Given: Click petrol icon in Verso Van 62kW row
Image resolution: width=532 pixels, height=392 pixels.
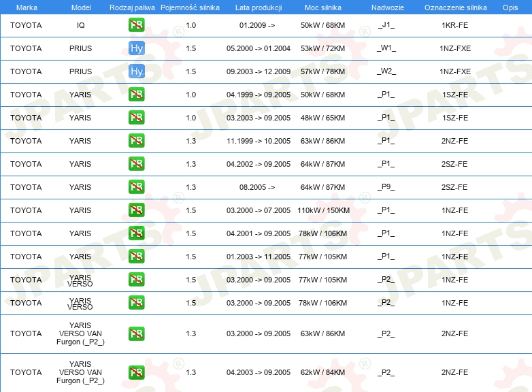Looking at the screenshot, I should click(136, 372).
